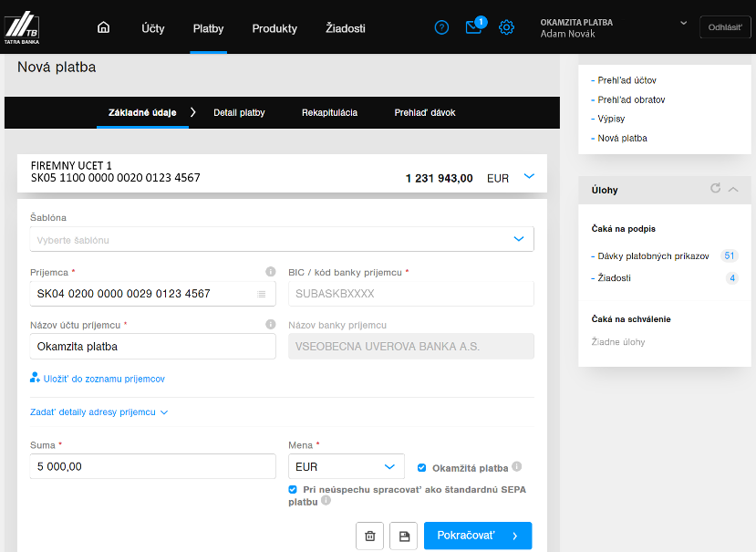The width and height of the screenshot is (756, 552).
Task: Refresh the Úlohy panel
Action: (x=715, y=188)
